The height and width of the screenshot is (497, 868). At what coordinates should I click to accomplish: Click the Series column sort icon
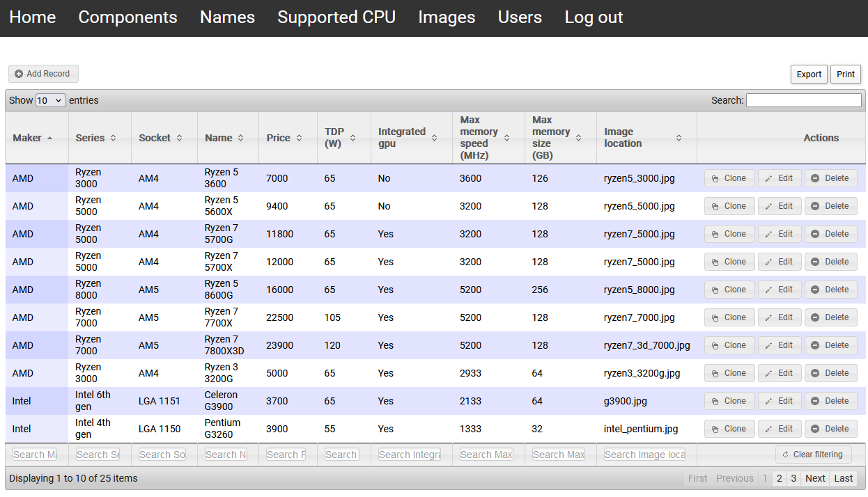[x=113, y=138]
